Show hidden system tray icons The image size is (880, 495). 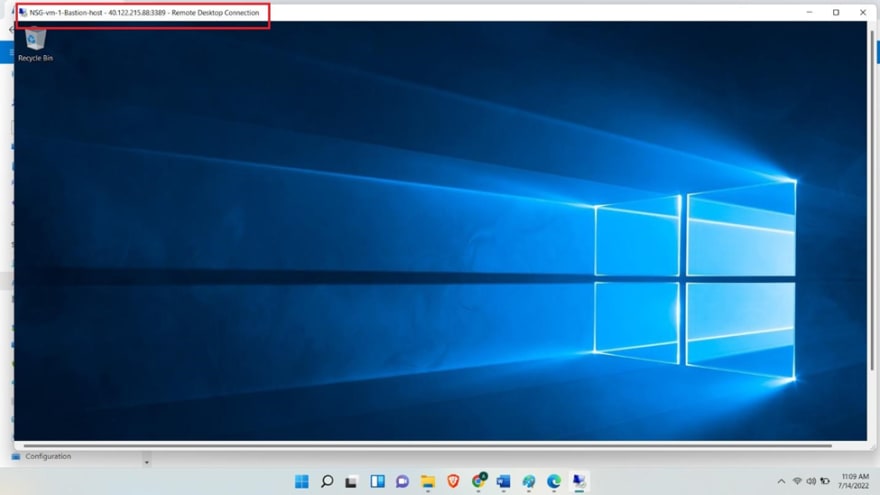[781, 481]
